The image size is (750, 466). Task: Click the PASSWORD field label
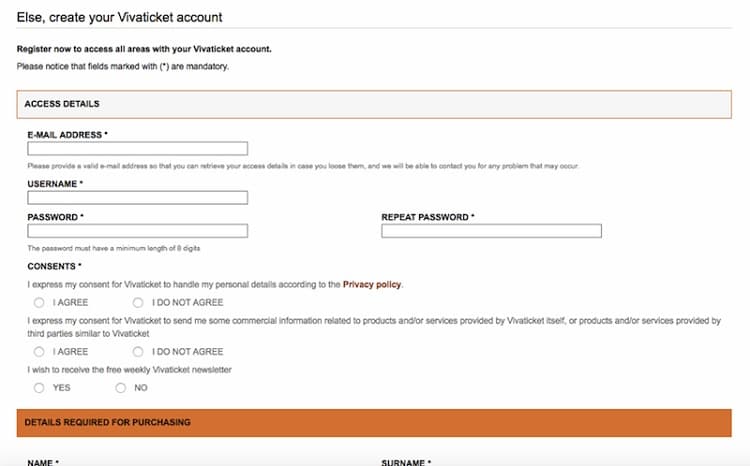55,217
